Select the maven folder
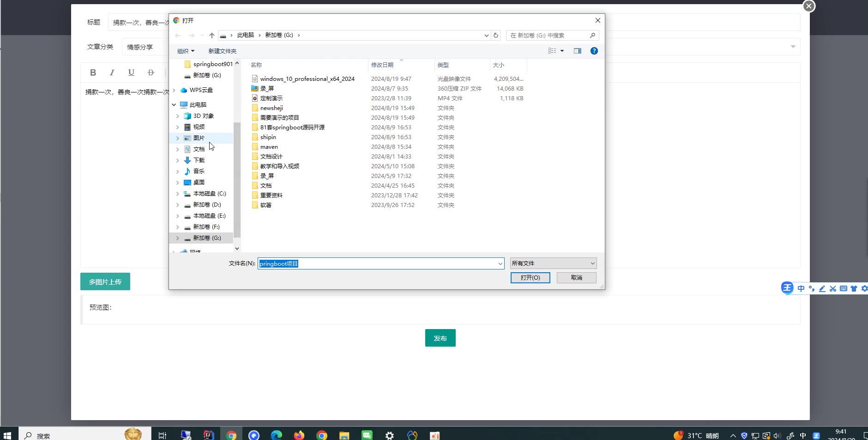Screen dimensions: 868x440 coord(269,147)
